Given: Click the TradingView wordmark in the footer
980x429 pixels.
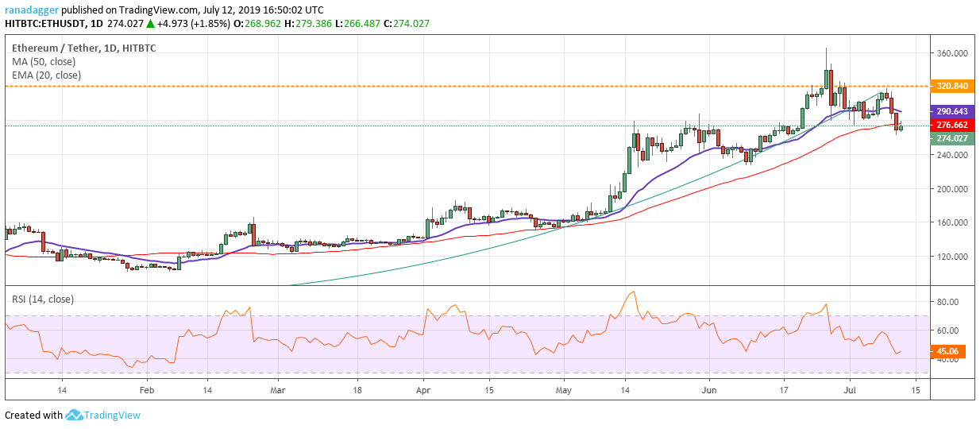Looking at the screenshot, I should tap(113, 415).
